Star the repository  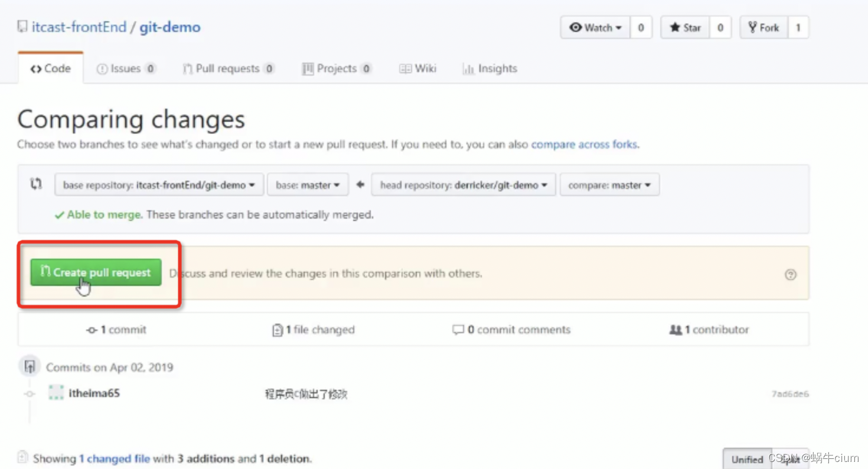tap(685, 28)
